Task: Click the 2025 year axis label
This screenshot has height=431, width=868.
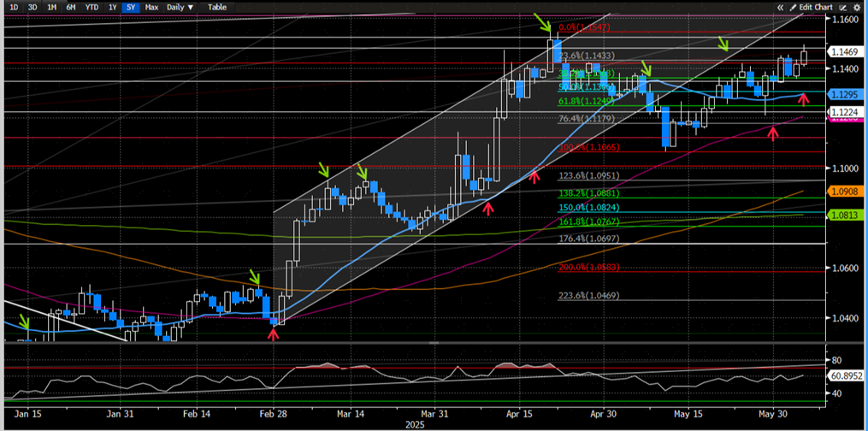Action: click(x=414, y=425)
